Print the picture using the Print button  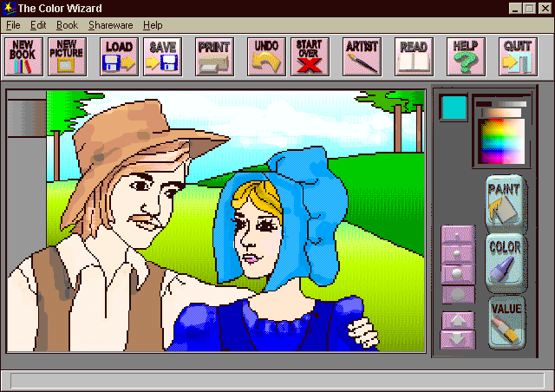(214, 57)
